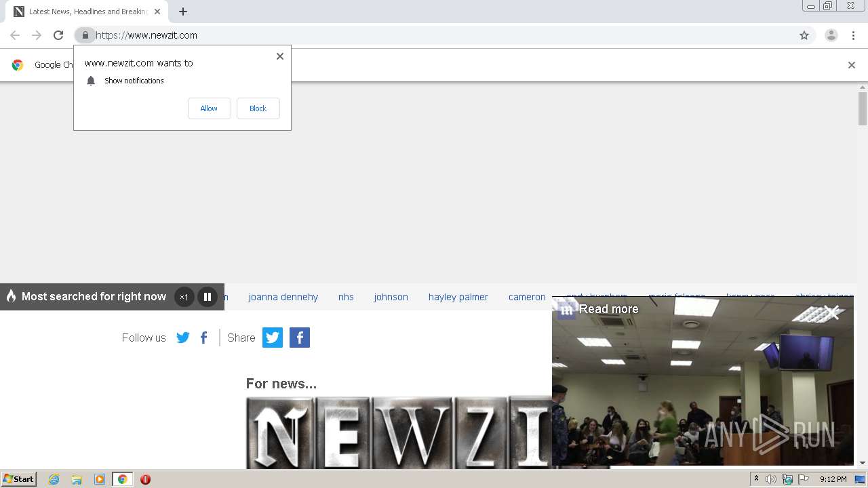This screenshot has width=868, height=488.
Task: Click the x1 speed button in ticker
Action: (184, 297)
